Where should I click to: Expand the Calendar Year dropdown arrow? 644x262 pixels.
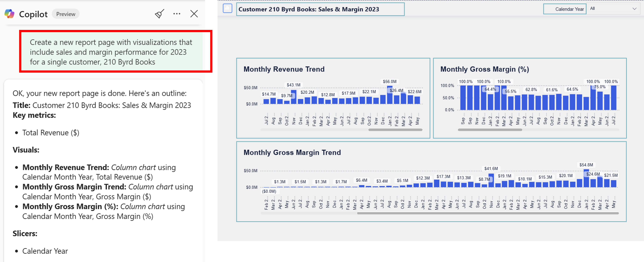634,9
